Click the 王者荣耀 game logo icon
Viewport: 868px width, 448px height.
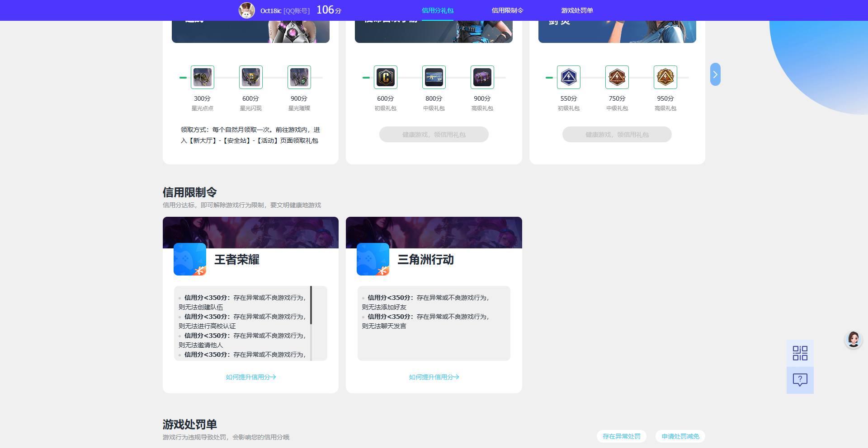click(x=190, y=259)
